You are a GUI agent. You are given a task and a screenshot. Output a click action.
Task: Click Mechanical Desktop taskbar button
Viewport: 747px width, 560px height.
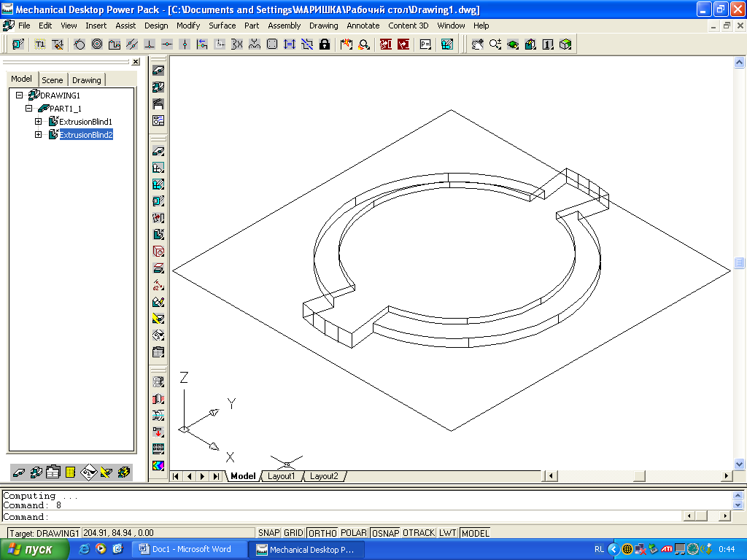307,550
